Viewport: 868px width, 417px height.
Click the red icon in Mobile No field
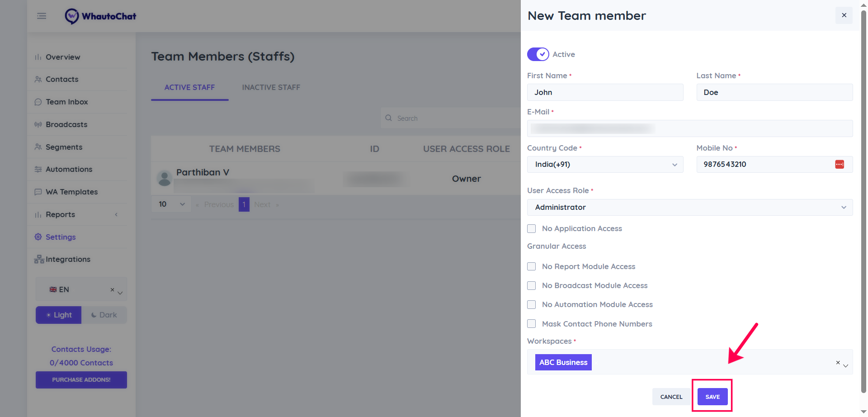pos(839,164)
